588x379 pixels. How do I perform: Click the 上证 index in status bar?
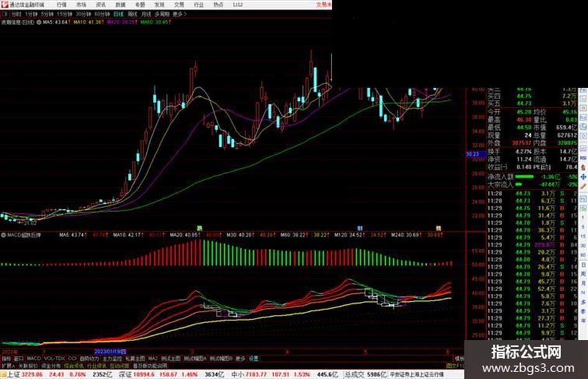(x=14, y=375)
